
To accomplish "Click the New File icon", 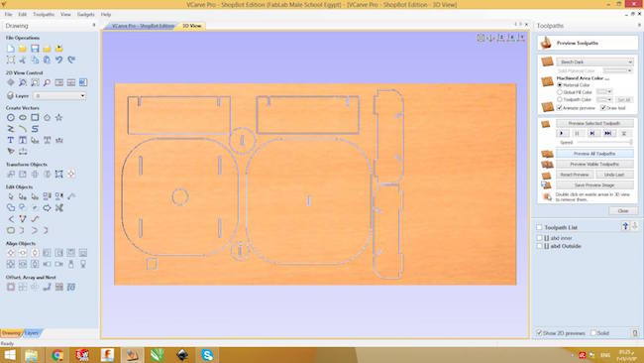I will (11, 49).
